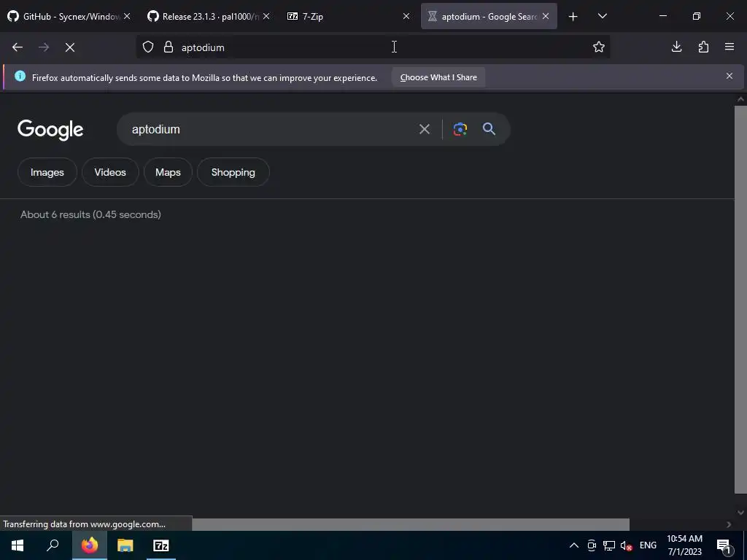Image resolution: width=747 pixels, height=560 pixels.
Task: Switch to GitHub Sycnex/Windows tab
Action: click(x=64, y=17)
